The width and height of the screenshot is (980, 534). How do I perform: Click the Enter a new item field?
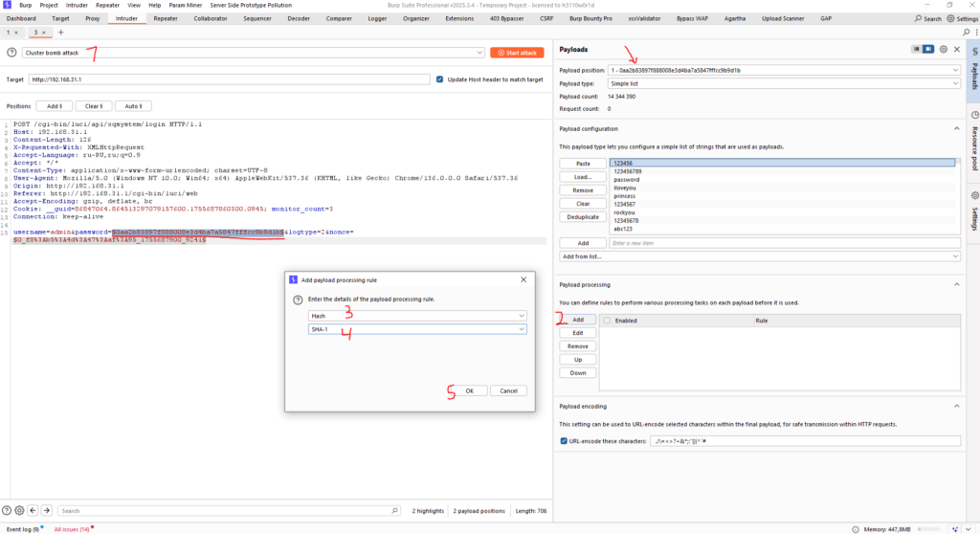click(785, 243)
